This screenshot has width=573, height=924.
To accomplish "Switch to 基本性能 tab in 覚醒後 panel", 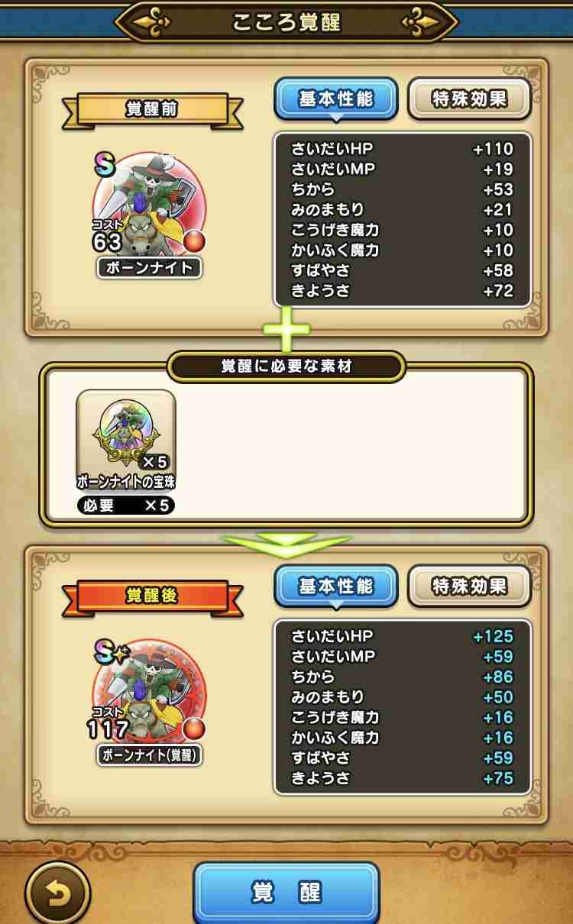I will pyautogui.click(x=336, y=586).
